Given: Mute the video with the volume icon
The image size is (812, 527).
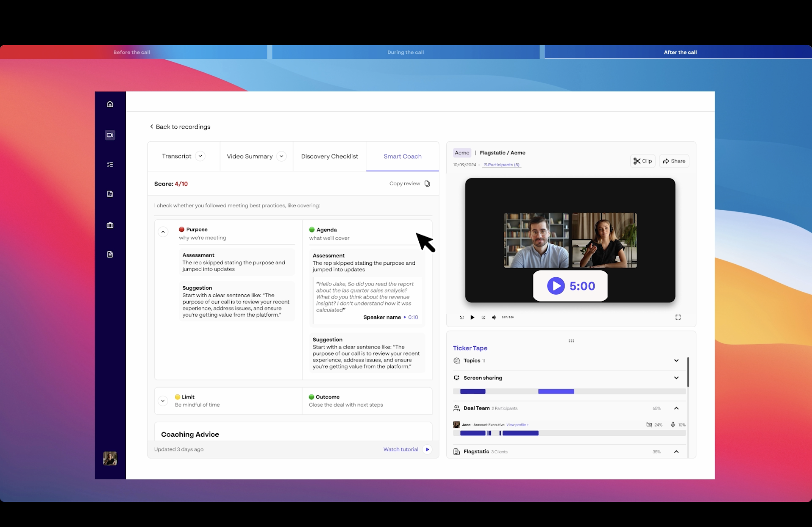Looking at the screenshot, I should coord(494,317).
